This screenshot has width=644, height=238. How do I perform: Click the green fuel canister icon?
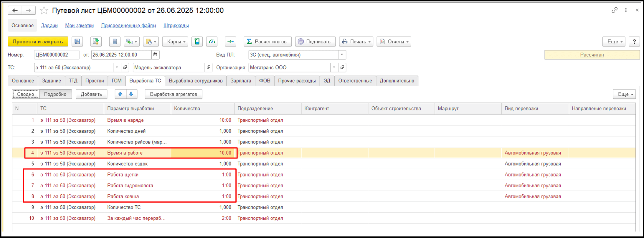[197, 42]
